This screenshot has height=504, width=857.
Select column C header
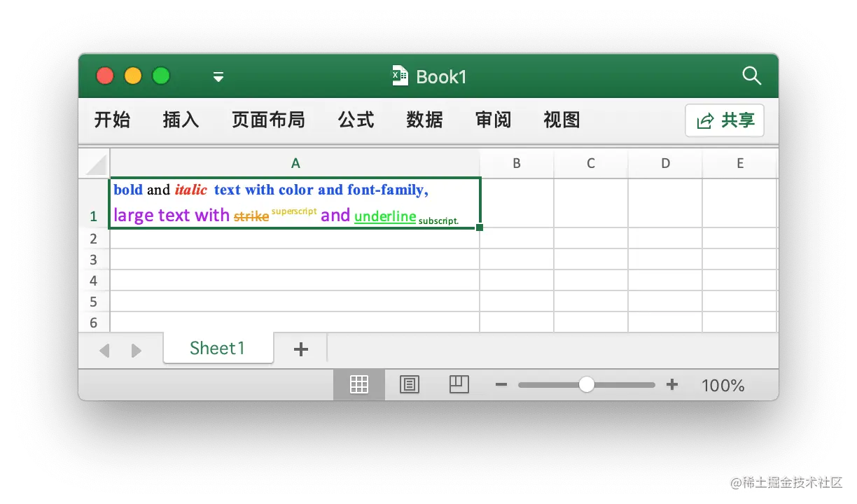(x=591, y=163)
